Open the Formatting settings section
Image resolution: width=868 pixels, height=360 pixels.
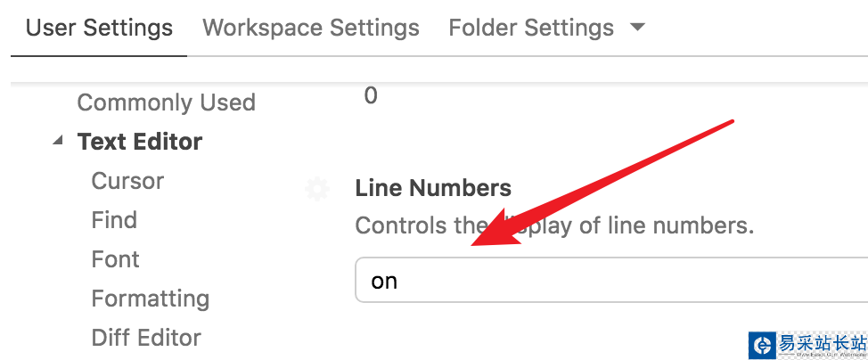coord(151,299)
